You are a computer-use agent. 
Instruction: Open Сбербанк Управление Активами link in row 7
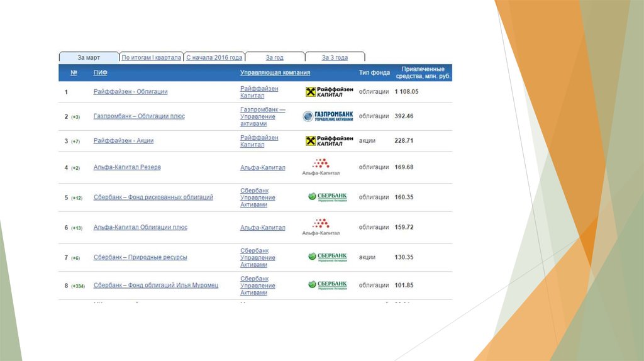[x=257, y=257]
